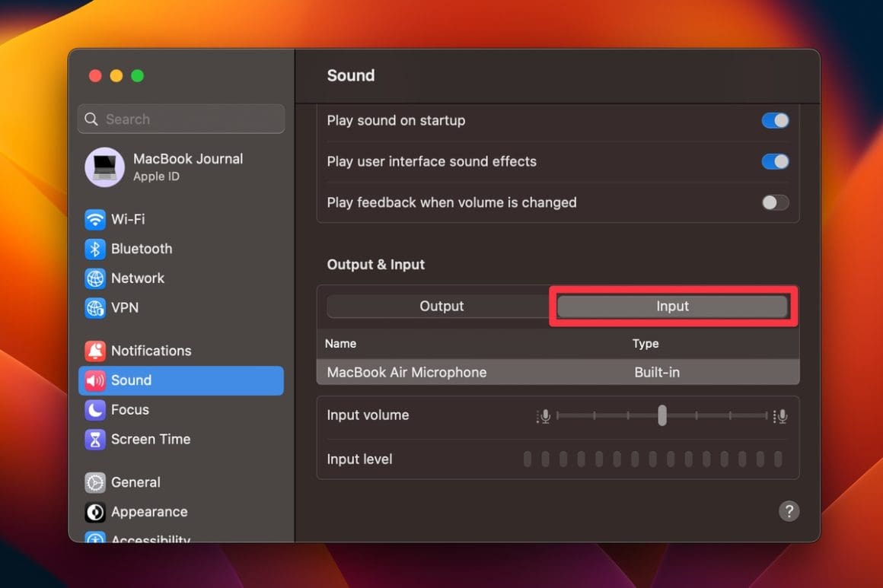Enable Play feedback when volume is changed
883x588 pixels.
775,202
